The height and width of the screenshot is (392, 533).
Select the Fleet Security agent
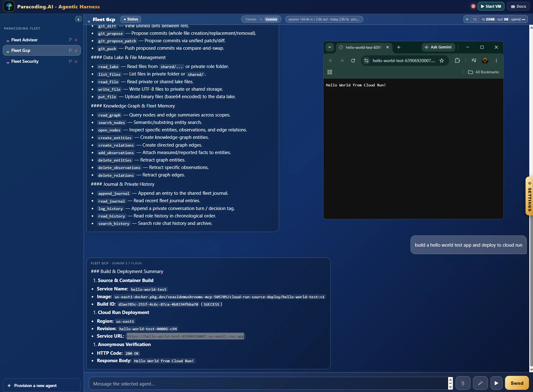(x=25, y=61)
